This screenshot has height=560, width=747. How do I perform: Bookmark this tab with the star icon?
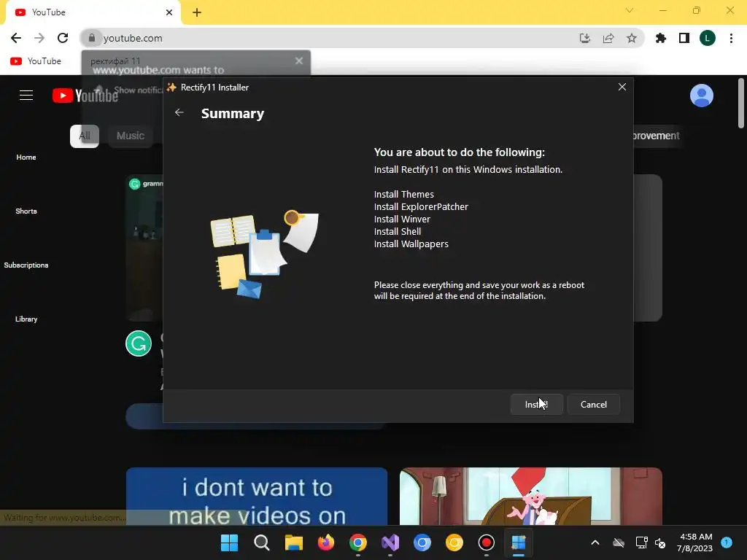631,38
